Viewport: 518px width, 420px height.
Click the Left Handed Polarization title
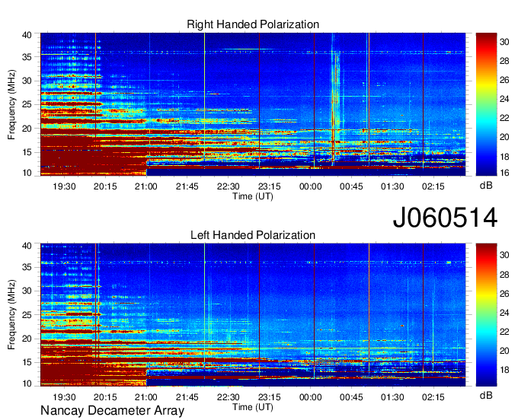click(x=253, y=235)
